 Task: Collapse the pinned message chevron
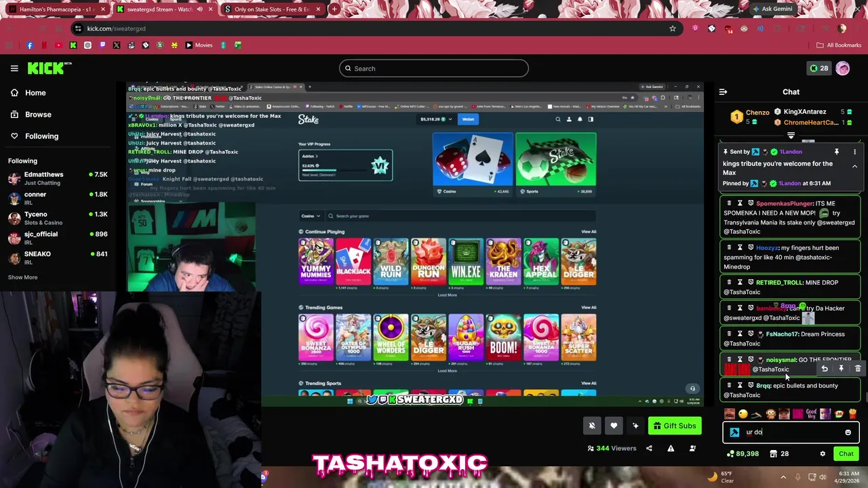coord(854,167)
